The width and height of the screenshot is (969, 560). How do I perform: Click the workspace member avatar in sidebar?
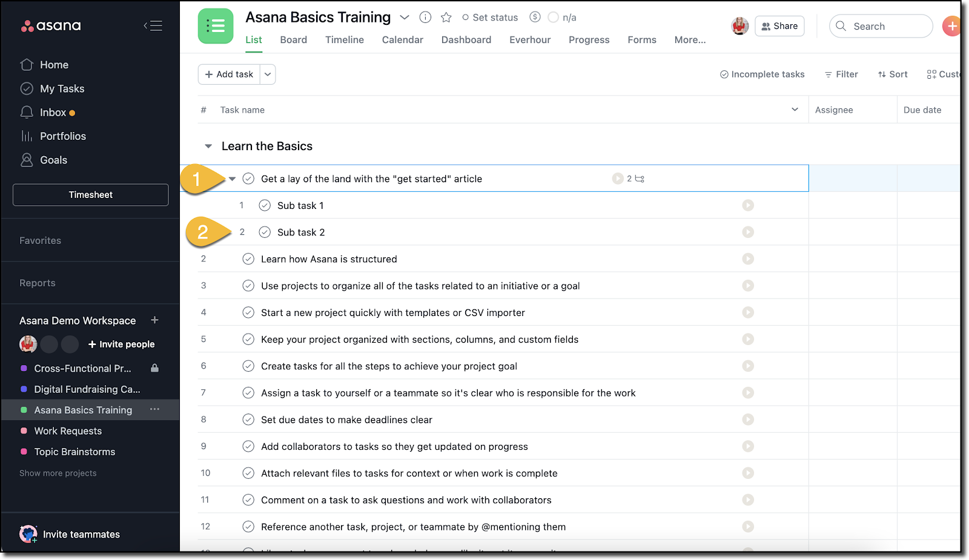point(28,344)
